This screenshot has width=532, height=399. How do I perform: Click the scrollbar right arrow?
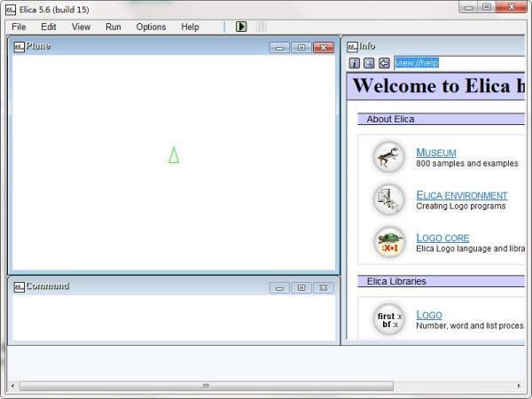519,386
